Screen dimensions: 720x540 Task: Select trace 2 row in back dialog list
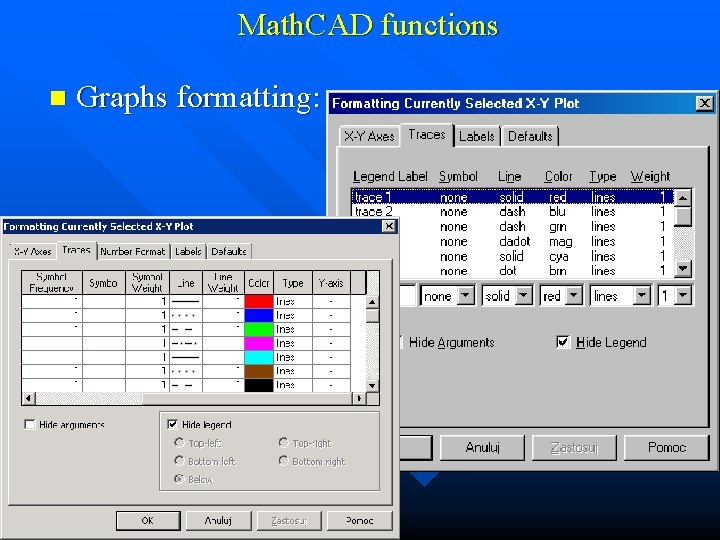pyautogui.click(x=512, y=212)
